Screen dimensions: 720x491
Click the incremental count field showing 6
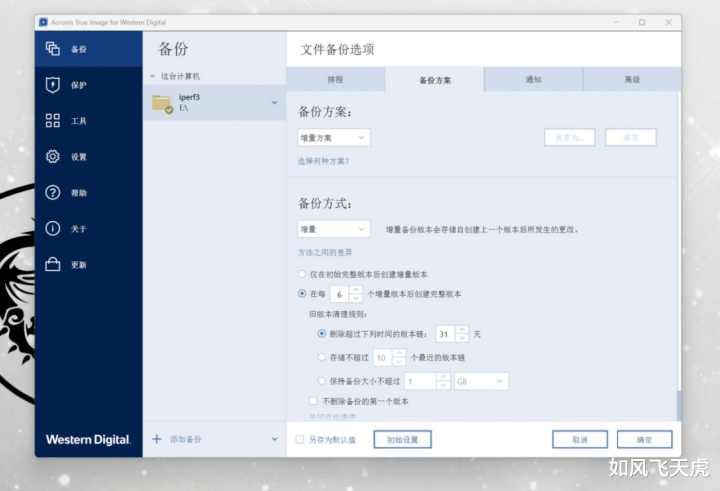pyautogui.click(x=339, y=294)
